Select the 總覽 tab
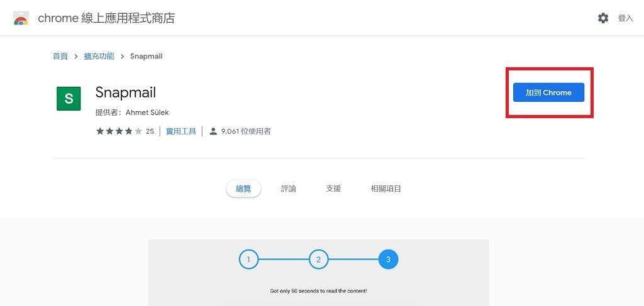 point(243,189)
